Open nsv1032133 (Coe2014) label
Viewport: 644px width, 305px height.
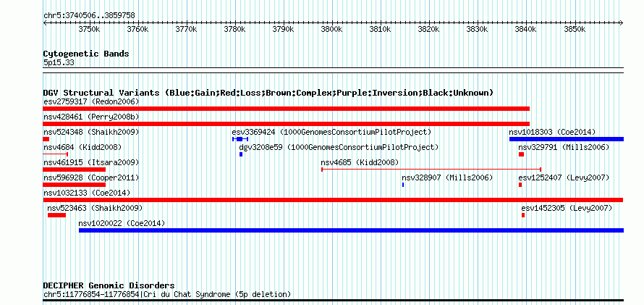87,193
